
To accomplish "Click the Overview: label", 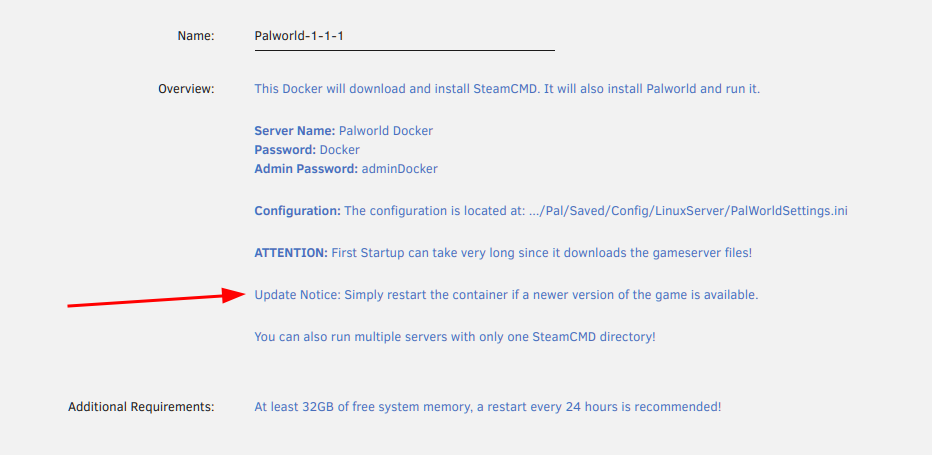I will pos(186,89).
